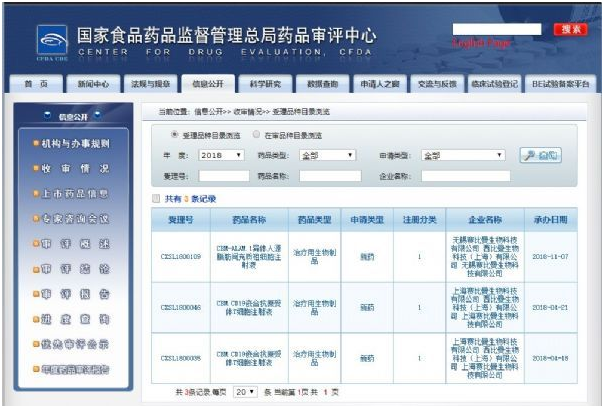The image size is (604, 408).
Task: Click the 企业名称 column header
Action: tap(485, 220)
